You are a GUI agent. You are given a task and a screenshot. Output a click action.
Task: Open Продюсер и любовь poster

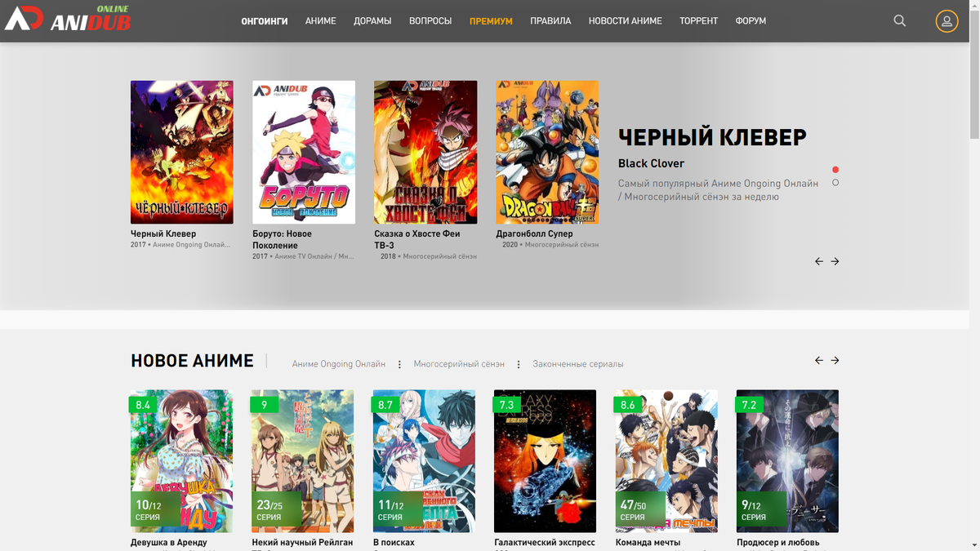[787, 461]
